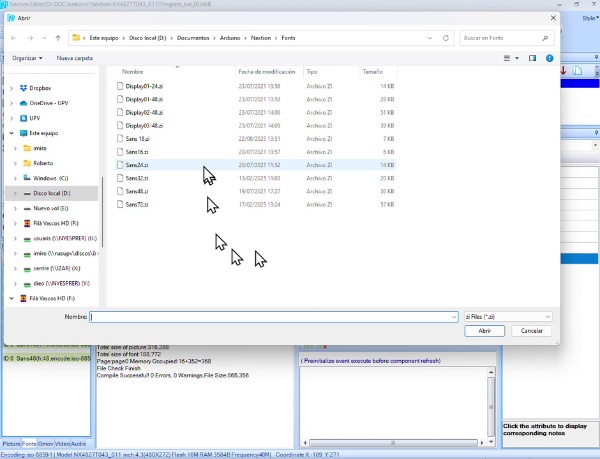Click the Back navigation arrow
Viewport: 600px width, 459px height.
click(13, 38)
